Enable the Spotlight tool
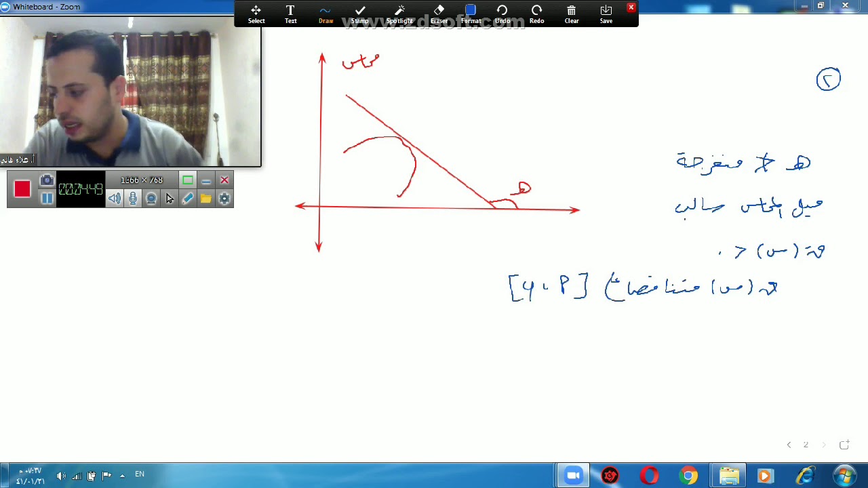 [x=399, y=14]
